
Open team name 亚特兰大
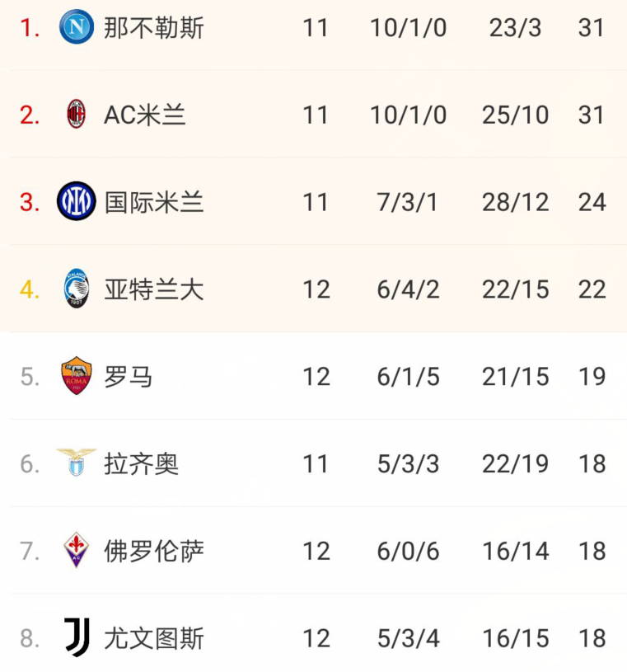[154, 289]
